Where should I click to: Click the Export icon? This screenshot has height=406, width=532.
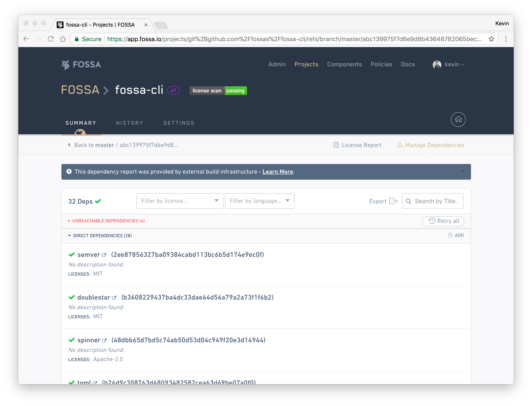tap(393, 201)
